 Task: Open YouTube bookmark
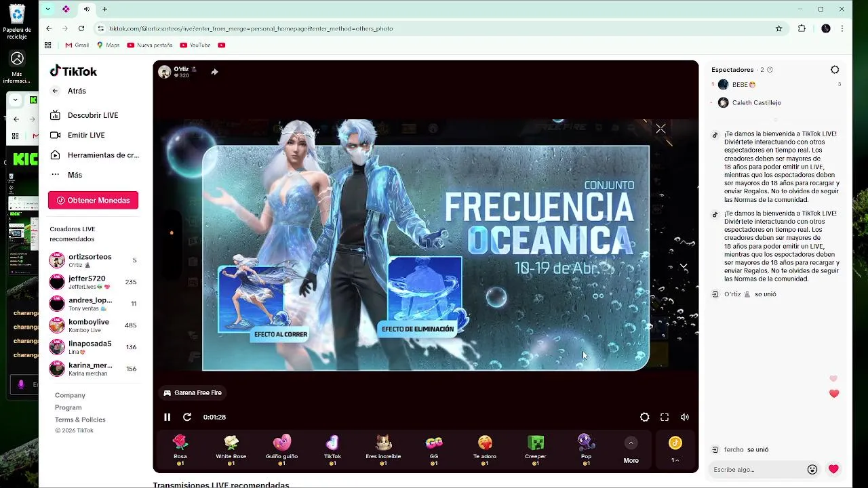195,45
